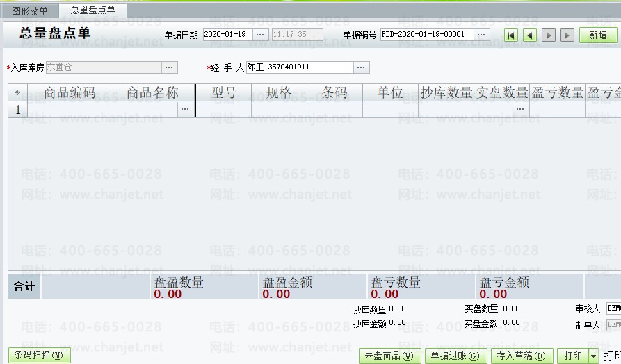Screen dimensions: 621x364
Task: Save with the 存入草稿(D) button
Action: pos(522,356)
